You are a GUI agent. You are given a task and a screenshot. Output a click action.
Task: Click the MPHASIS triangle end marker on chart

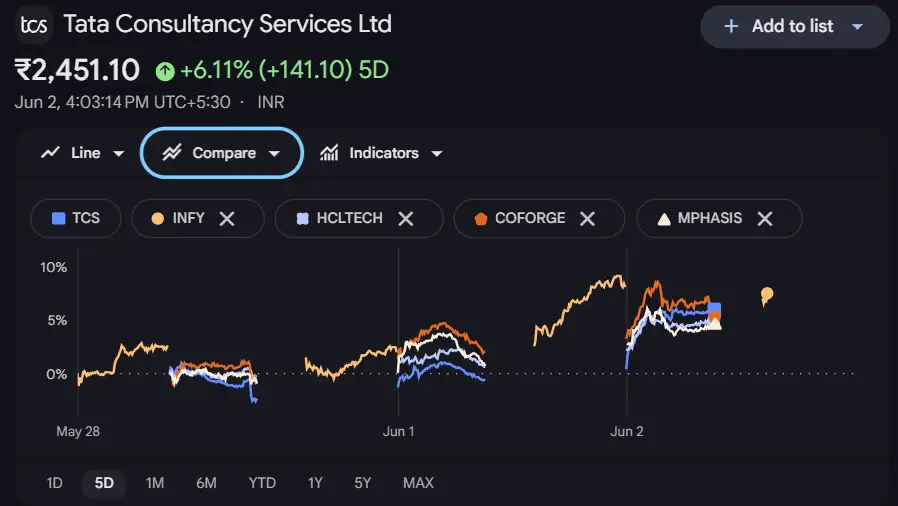[715, 325]
